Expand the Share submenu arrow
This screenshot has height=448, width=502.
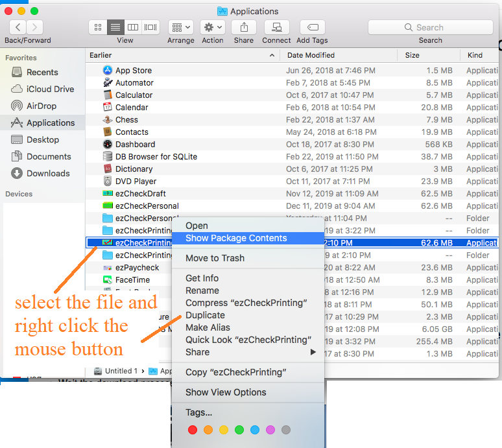pos(313,352)
